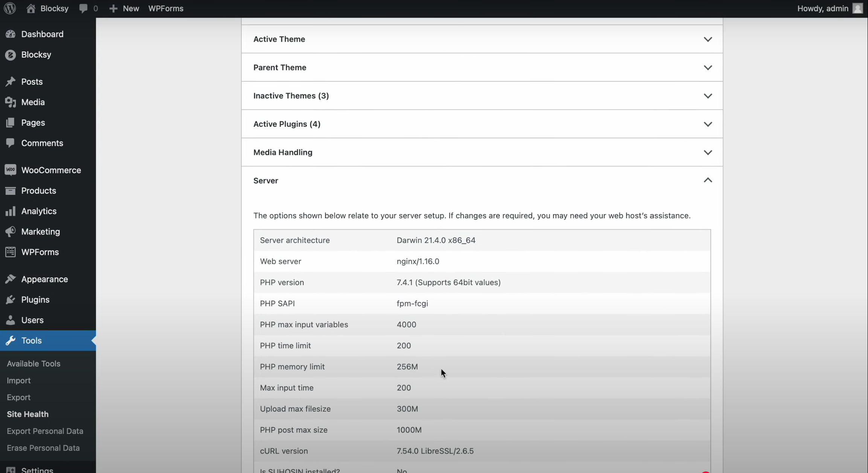Viewport: 868px width, 473px height.
Task: Click the comments bubble icon in toolbar
Action: click(x=84, y=8)
